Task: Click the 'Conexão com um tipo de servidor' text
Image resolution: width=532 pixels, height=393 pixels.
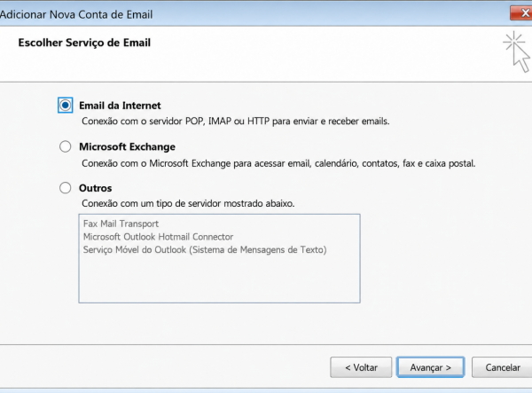Action: [x=188, y=203]
